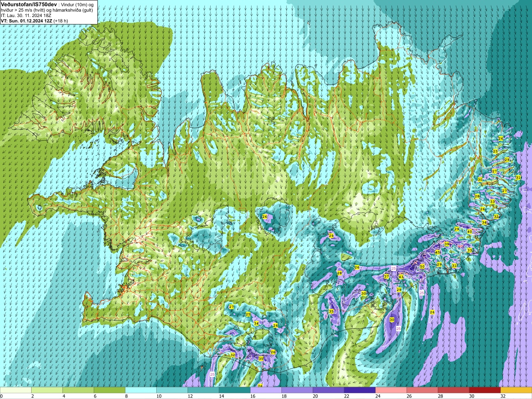Click the legend scale label 18
The height and width of the screenshot is (399, 532).
click(x=284, y=396)
